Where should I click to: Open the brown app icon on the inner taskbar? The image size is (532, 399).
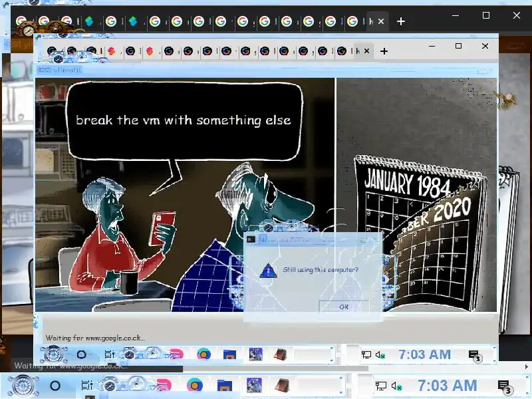click(x=280, y=354)
